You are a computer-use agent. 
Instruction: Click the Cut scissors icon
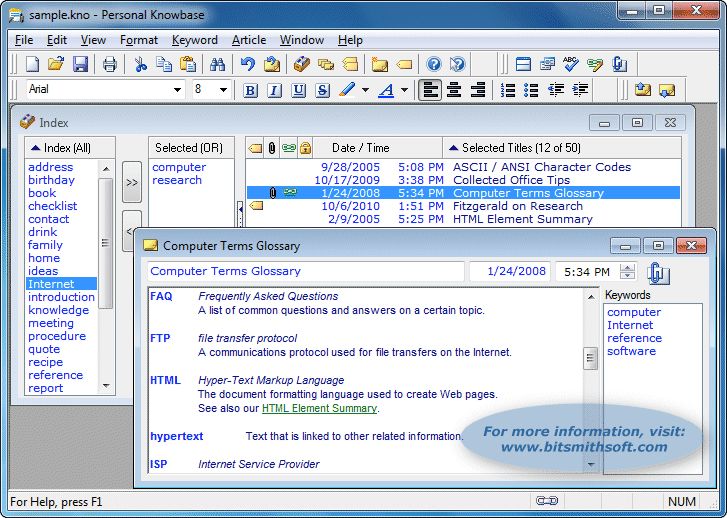click(x=140, y=64)
